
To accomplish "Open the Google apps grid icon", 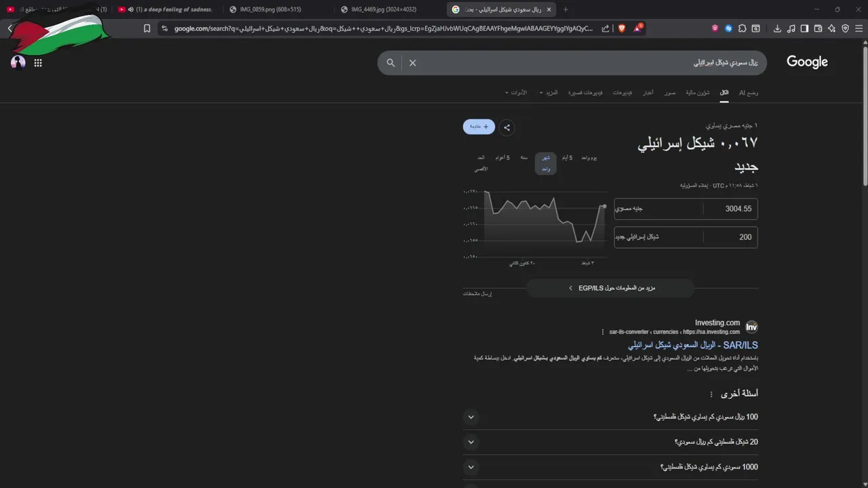I will pos(38,62).
